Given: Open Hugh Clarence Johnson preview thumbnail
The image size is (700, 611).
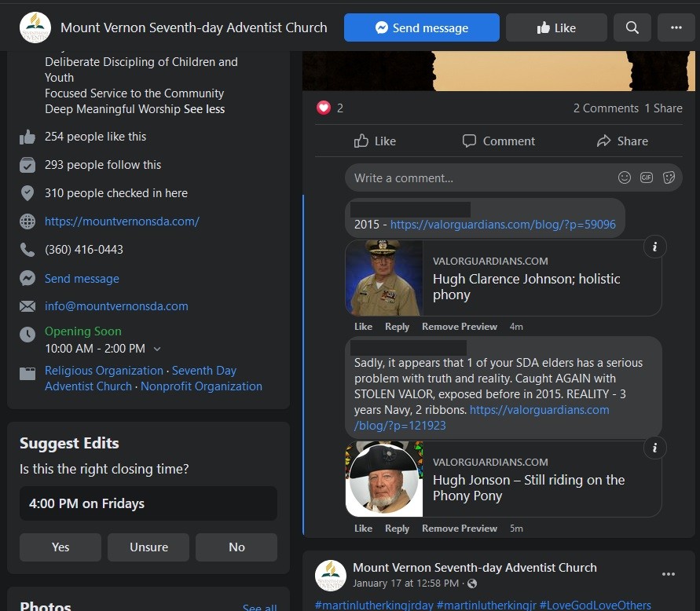Looking at the screenshot, I should tap(384, 278).
